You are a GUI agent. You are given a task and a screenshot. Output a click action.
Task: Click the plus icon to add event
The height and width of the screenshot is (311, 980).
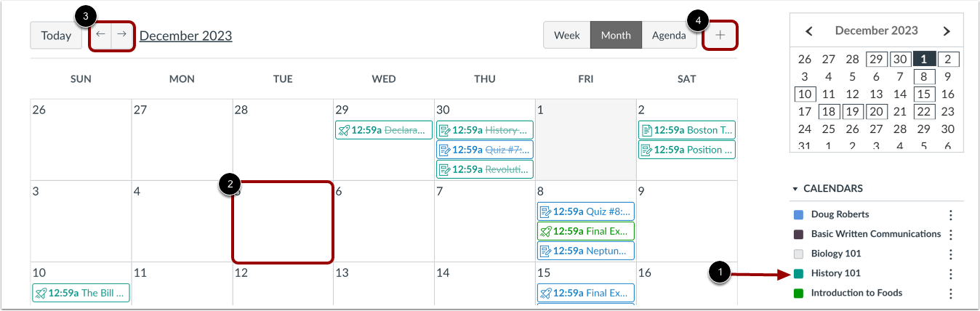720,35
